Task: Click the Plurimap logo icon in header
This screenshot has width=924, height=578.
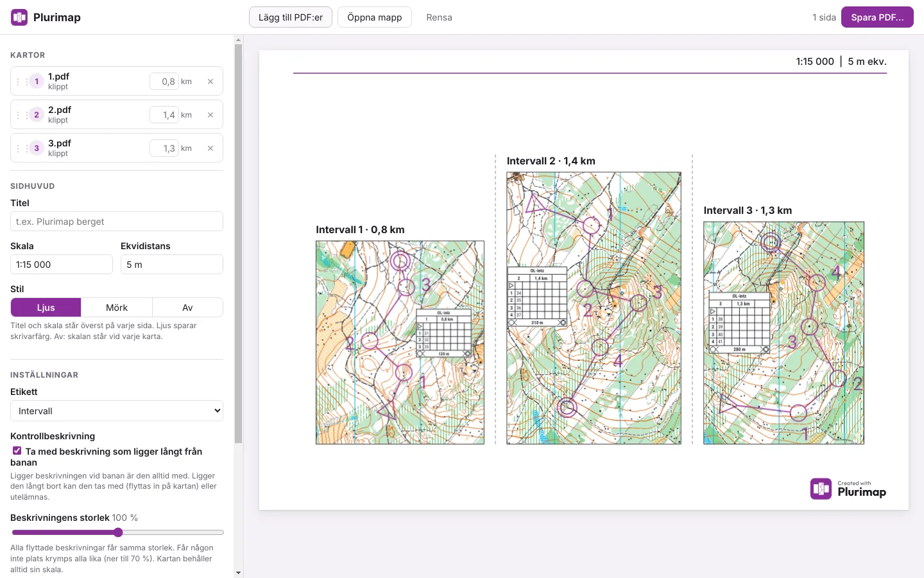Action: coord(19,17)
